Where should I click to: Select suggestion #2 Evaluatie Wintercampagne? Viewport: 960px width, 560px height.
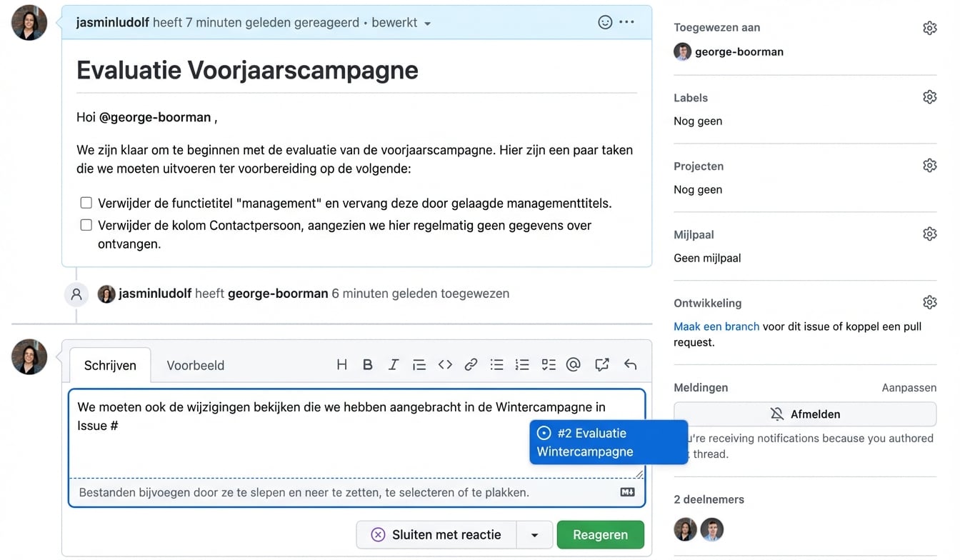coord(609,441)
